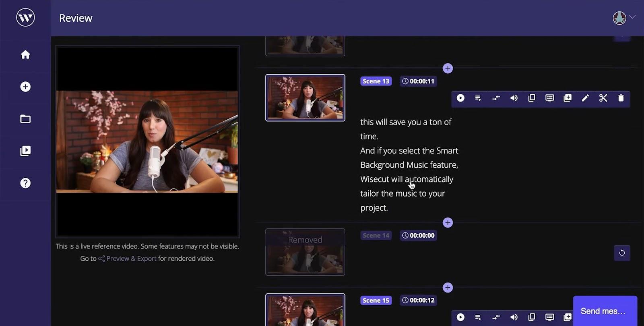Click the transcript line 'tailor the music to your'
The width and height of the screenshot is (644, 326).
402,193
